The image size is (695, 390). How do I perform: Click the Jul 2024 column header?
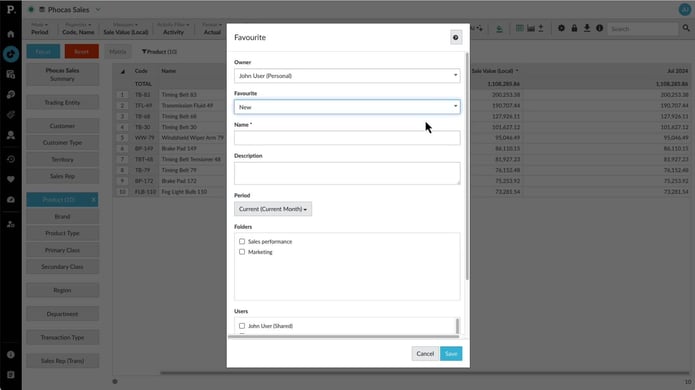tap(677, 71)
